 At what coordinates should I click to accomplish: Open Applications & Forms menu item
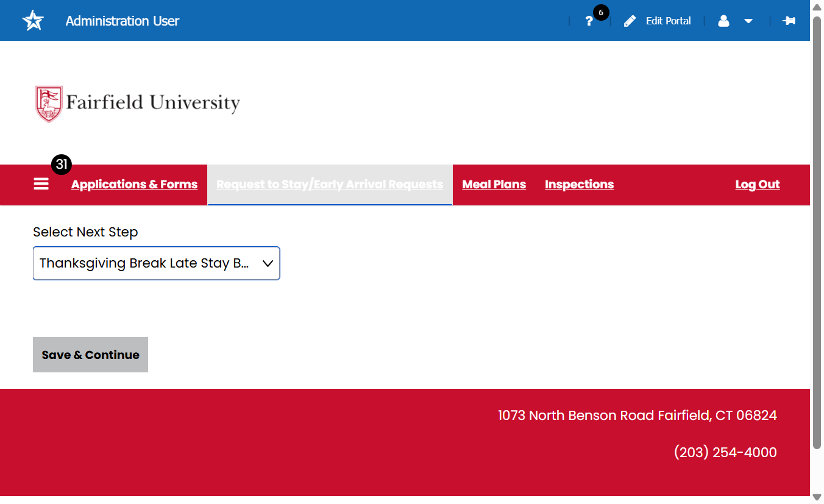point(134,185)
